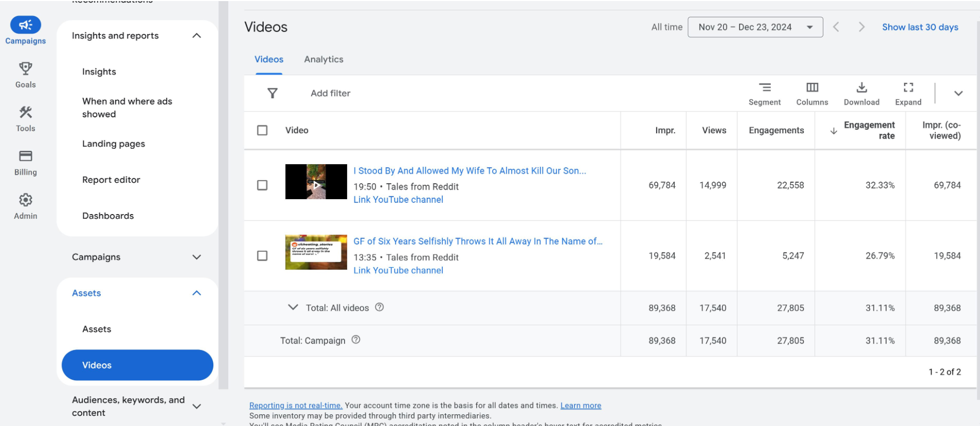Click first video's Link YouTube channel

(398, 200)
